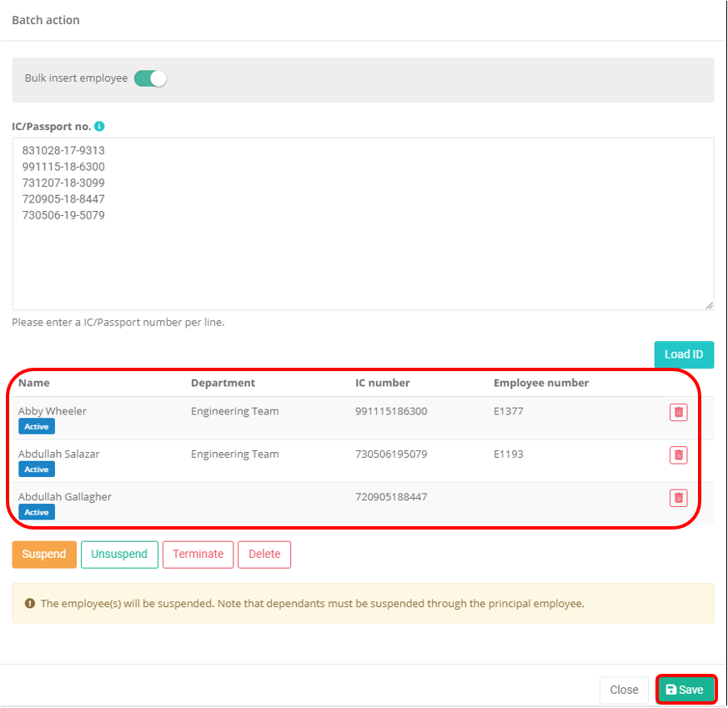The image size is (728, 708).
Task: Click info icon beside IC/Passport no.
Action: 99,127
